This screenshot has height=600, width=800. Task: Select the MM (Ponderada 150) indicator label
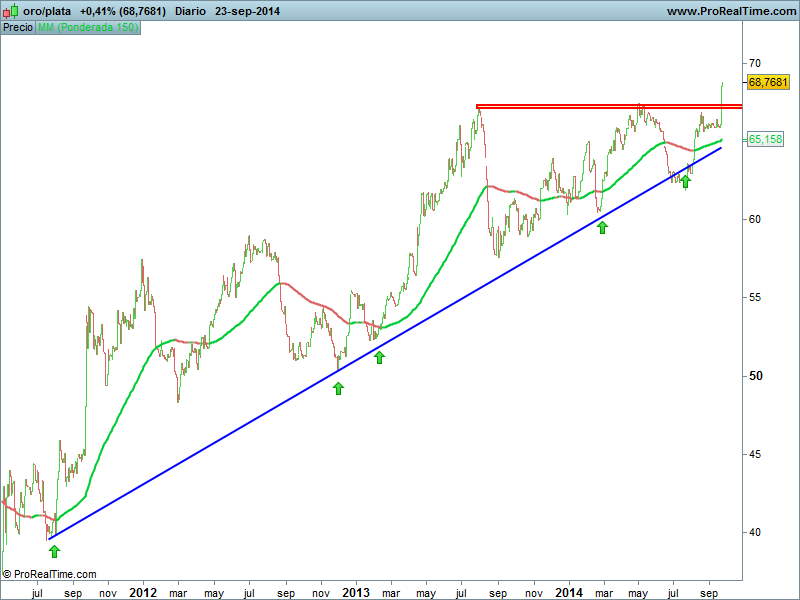88,28
